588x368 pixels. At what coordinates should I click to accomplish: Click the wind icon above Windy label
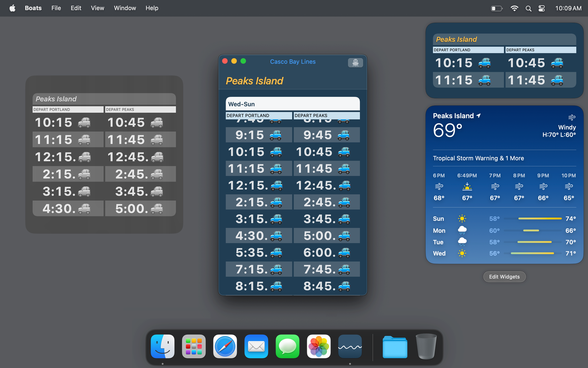(572, 117)
